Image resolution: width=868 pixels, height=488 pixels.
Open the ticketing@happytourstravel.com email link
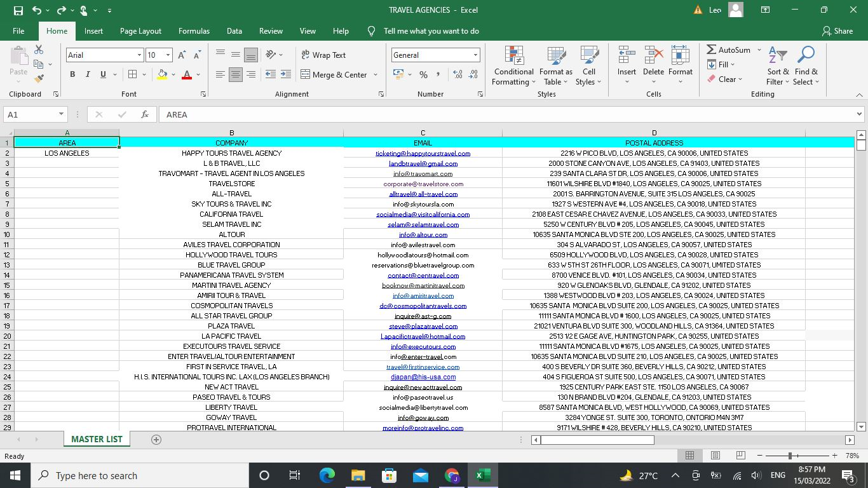click(x=423, y=153)
